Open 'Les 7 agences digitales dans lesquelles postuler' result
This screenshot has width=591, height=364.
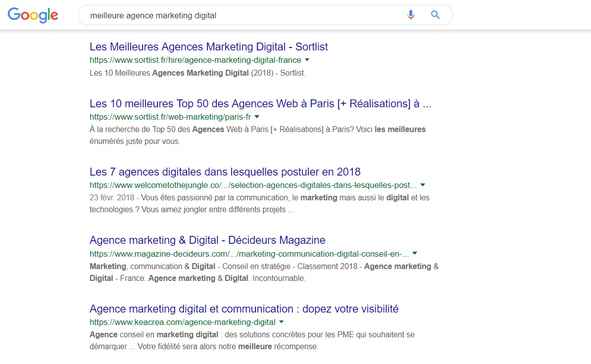pyautogui.click(x=225, y=172)
